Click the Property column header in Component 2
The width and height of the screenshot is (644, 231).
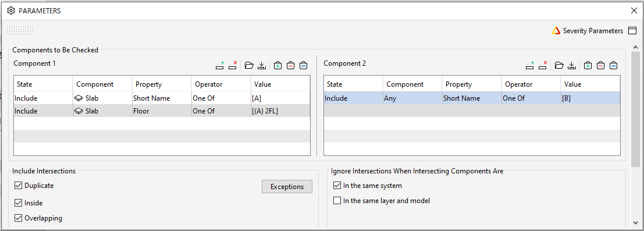(x=472, y=84)
